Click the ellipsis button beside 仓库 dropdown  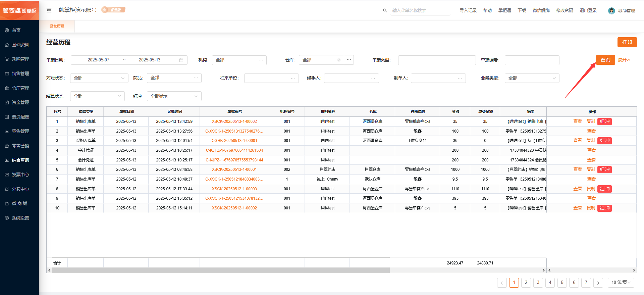349,60
